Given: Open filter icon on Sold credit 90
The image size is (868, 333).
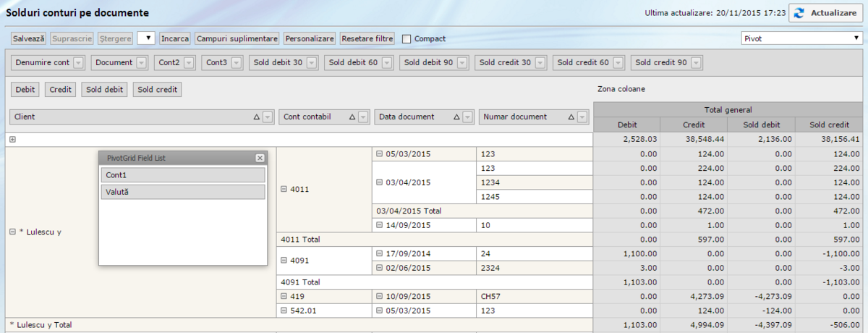Looking at the screenshot, I should [696, 63].
